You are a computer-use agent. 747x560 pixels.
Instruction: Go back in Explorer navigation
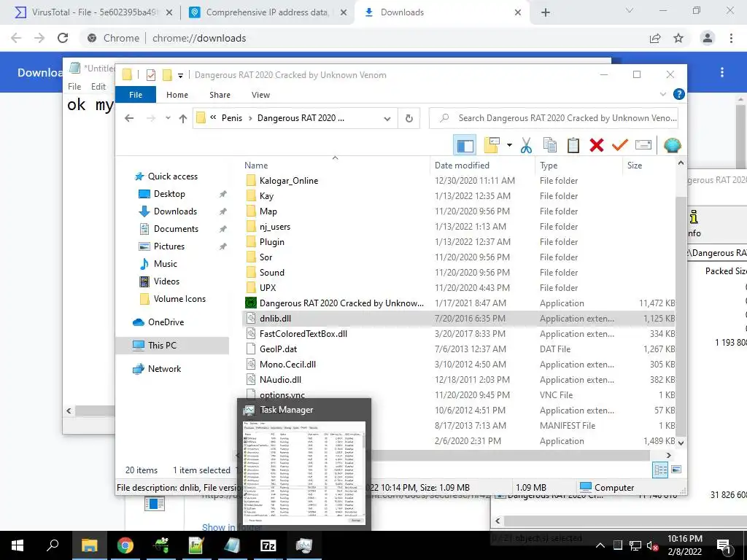pos(129,118)
